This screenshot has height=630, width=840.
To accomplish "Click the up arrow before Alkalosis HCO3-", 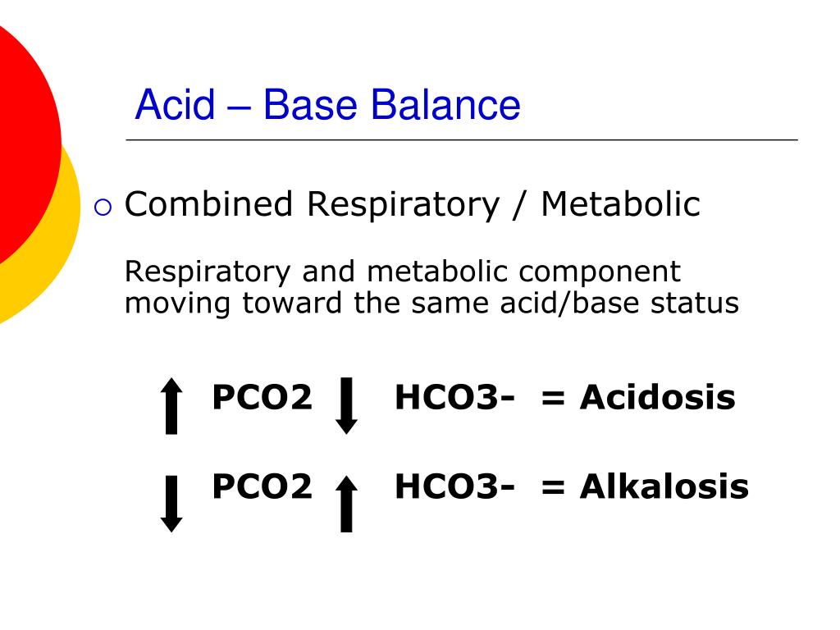I will [x=347, y=504].
